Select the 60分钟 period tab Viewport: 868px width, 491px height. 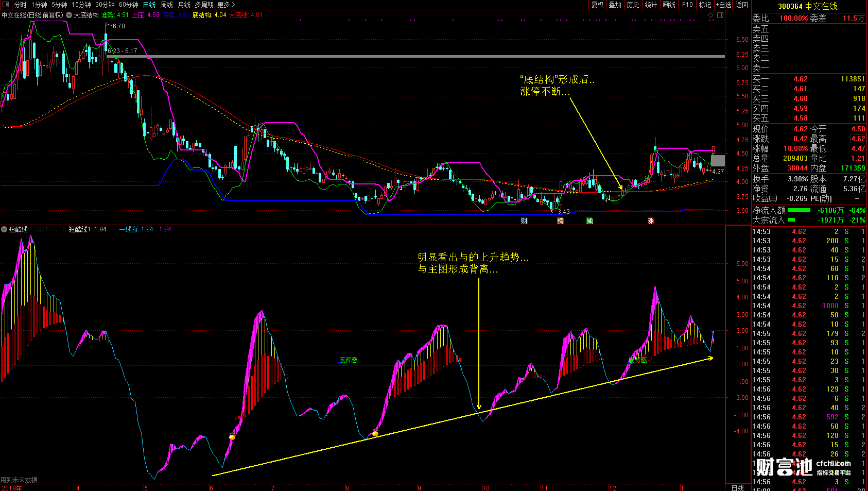coord(129,5)
